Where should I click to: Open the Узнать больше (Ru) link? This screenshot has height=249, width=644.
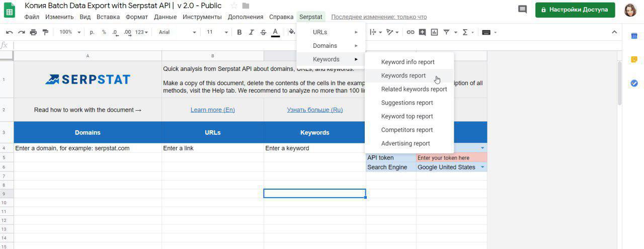tap(315, 110)
